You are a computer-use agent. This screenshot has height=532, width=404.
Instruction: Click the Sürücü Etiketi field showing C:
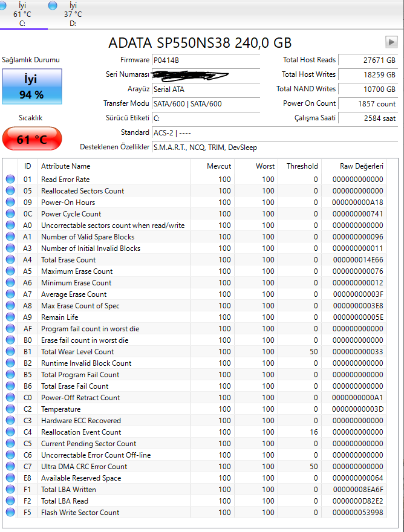click(206, 118)
